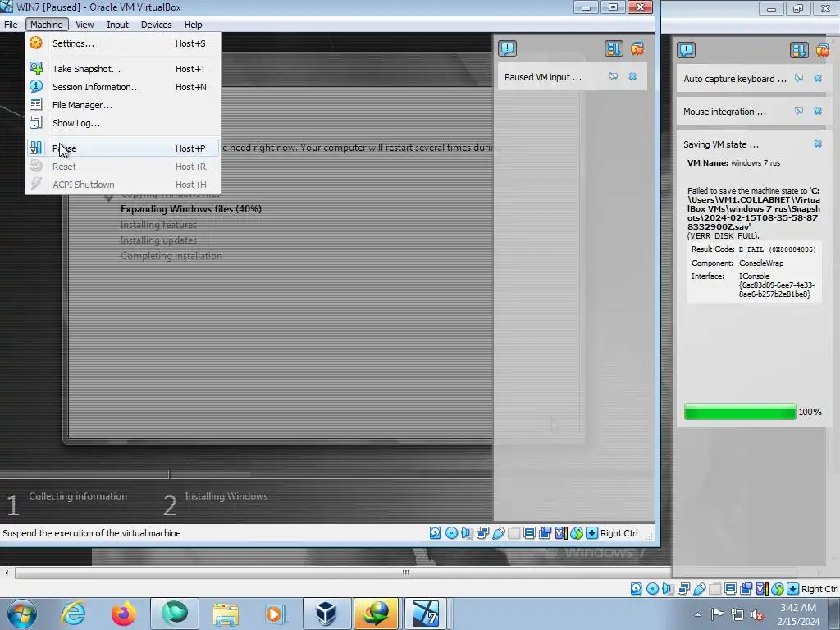Click the VERR_DISK_FULL error text
This screenshot has width=840, height=630.
(724, 235)
